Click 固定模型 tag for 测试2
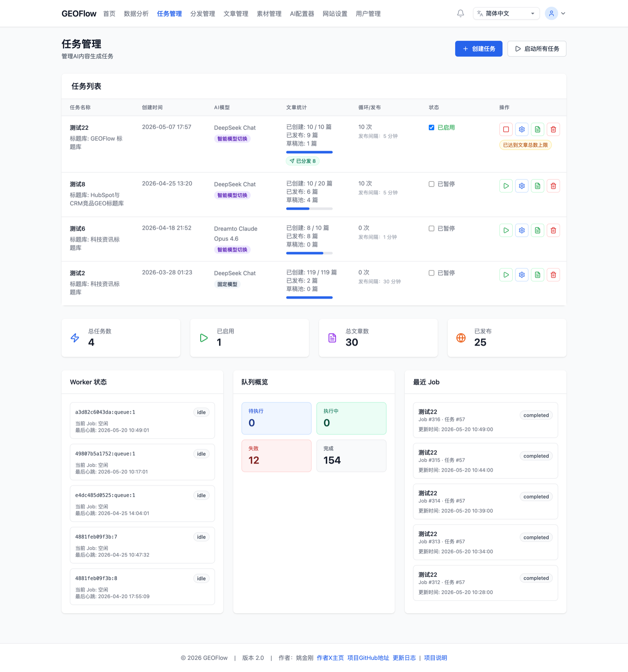 click(227, 284)
